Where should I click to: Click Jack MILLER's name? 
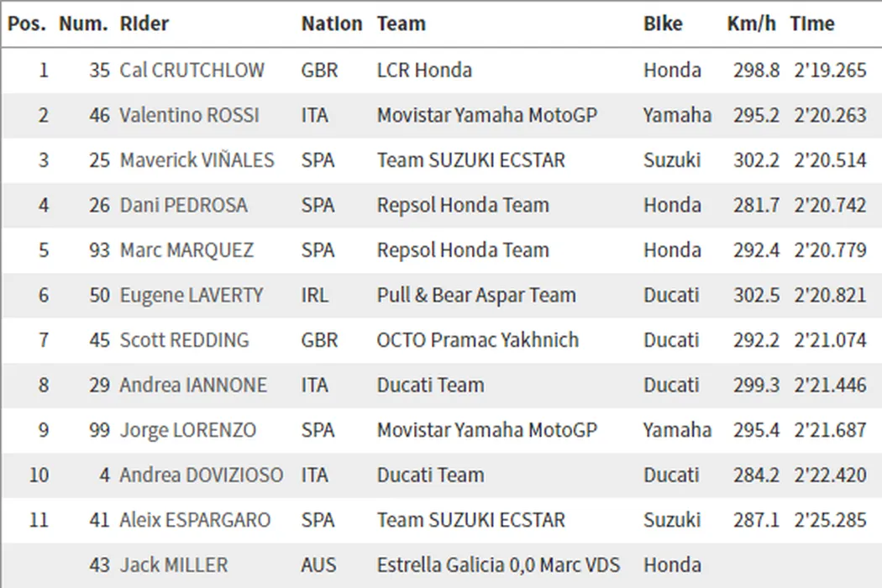tap(173, 565)
